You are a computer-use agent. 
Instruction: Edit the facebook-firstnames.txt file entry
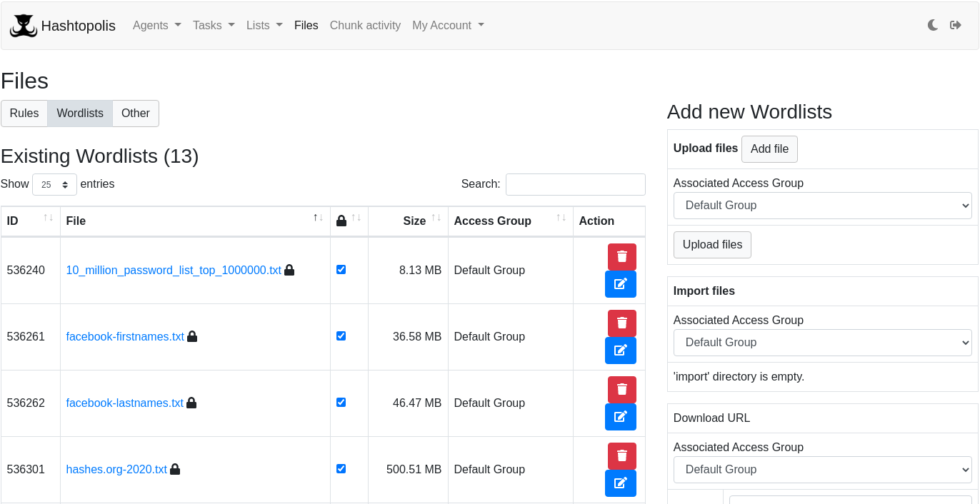point(620,351)
